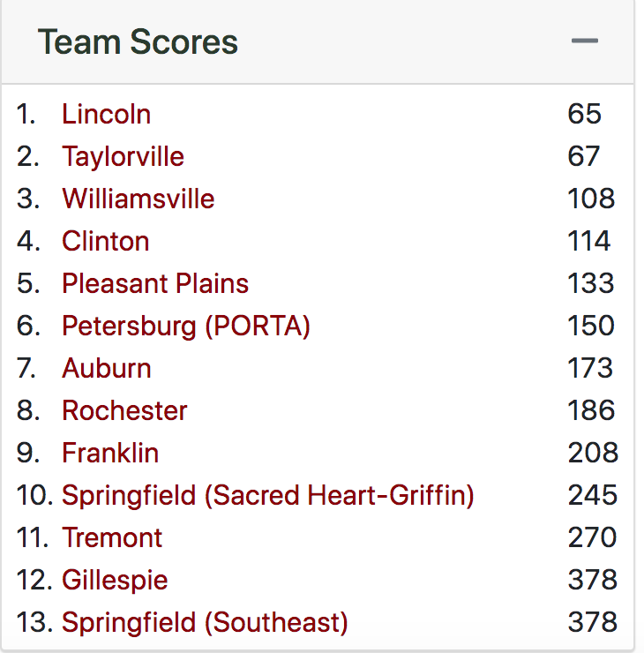Open the Lincoln team link
This screenshot has width=644, height=653.
(x=106, y=114)
